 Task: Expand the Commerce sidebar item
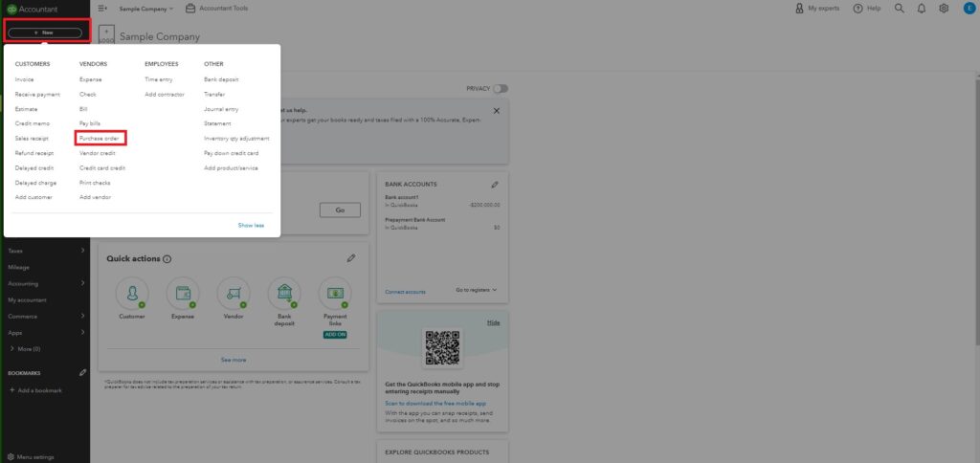pos(46,317)
